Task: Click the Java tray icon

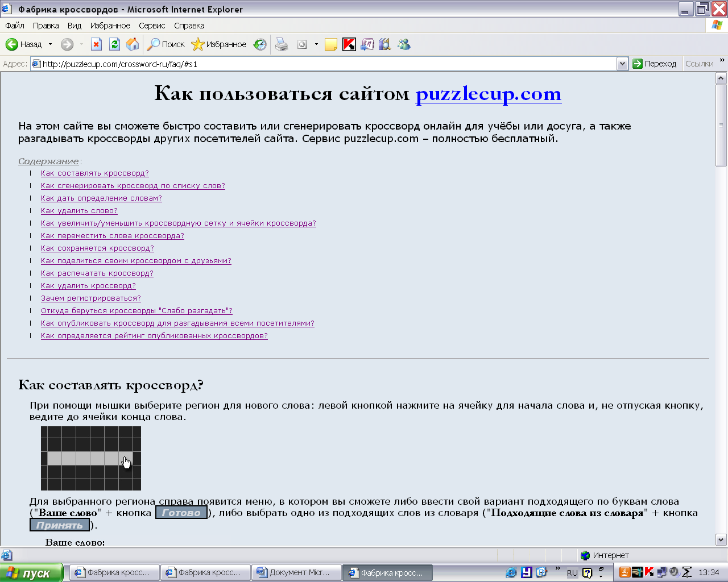Action: 624,572
